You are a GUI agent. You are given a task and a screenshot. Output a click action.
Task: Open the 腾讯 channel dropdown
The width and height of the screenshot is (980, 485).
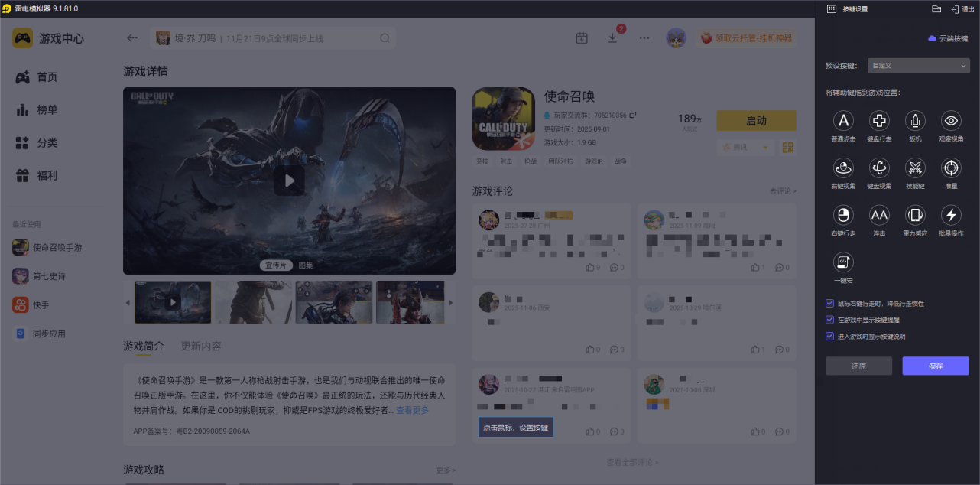(745, 147)
